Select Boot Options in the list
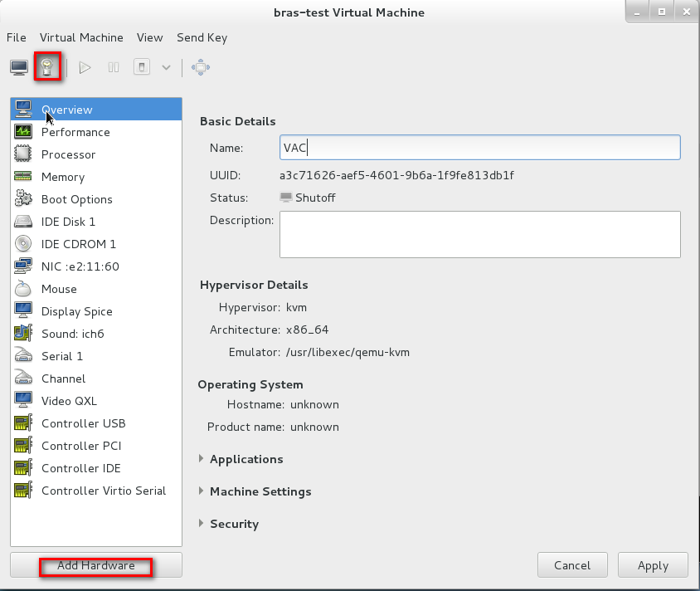The height and width of the screenshot is (591, 700). point(96,199)
